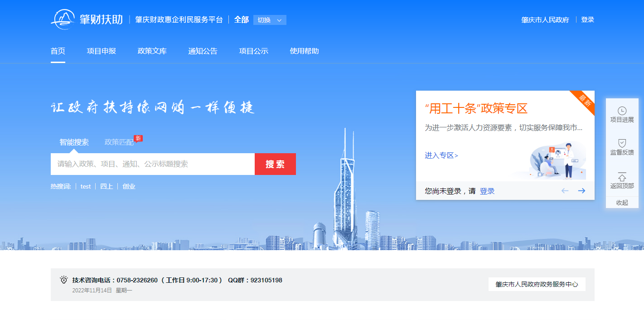
Task: Open 政策文库 navigation item
Action: pyautogui.click(x=152, y=51)
